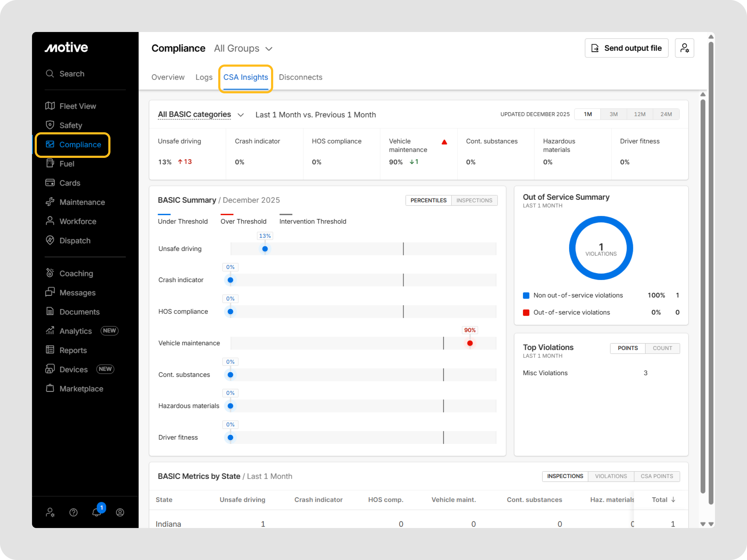Open Dispatch icon in sidebar
Image resolution: width=747 pixels, height=560 pixels.
coord(50,240)
